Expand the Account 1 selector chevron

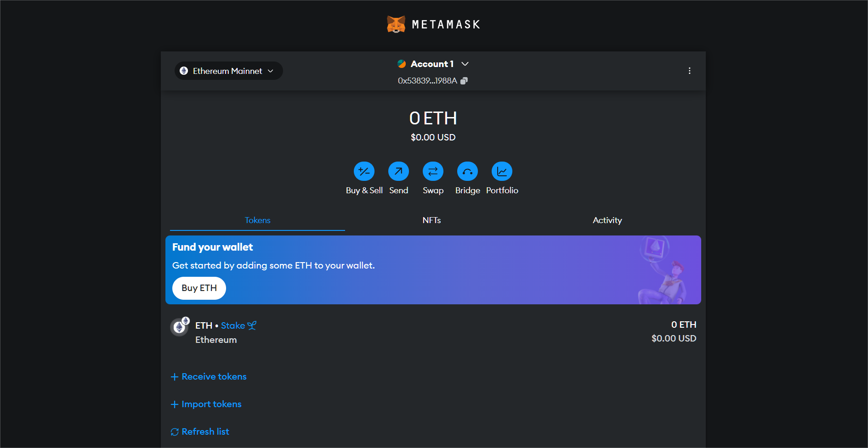point(465,64)
